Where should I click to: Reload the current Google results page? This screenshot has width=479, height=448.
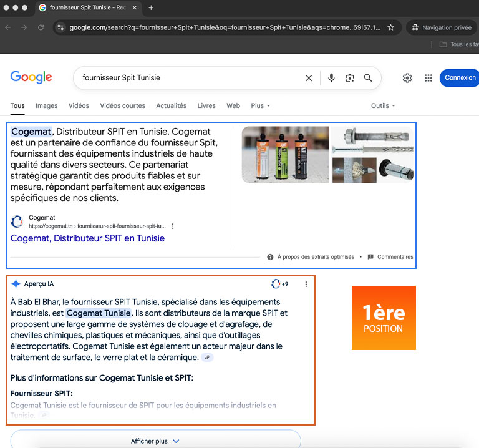[x=41, y=27]
